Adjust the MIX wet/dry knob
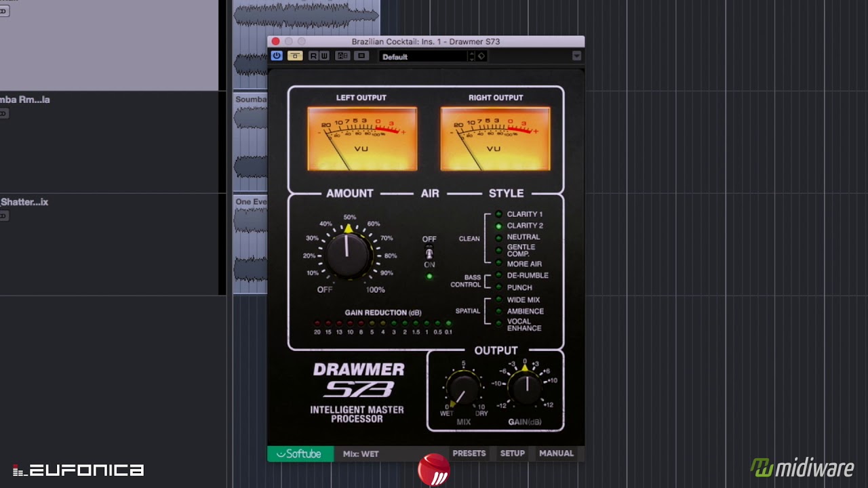This screenshot has height=488, width=868. click(463, 391)
